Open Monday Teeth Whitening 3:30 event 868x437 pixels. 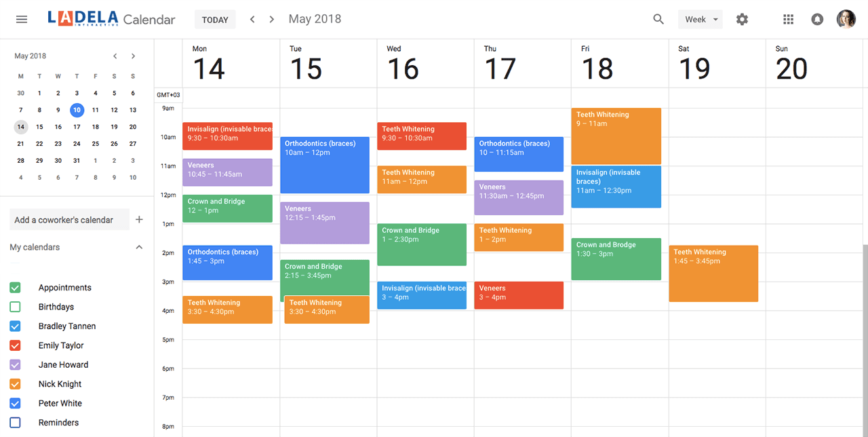227,309
